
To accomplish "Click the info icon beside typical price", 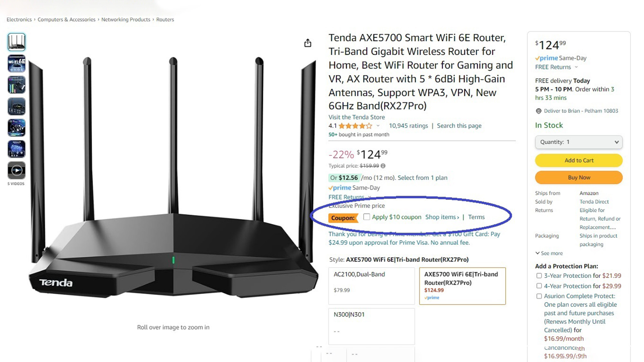I will point(383,166).
